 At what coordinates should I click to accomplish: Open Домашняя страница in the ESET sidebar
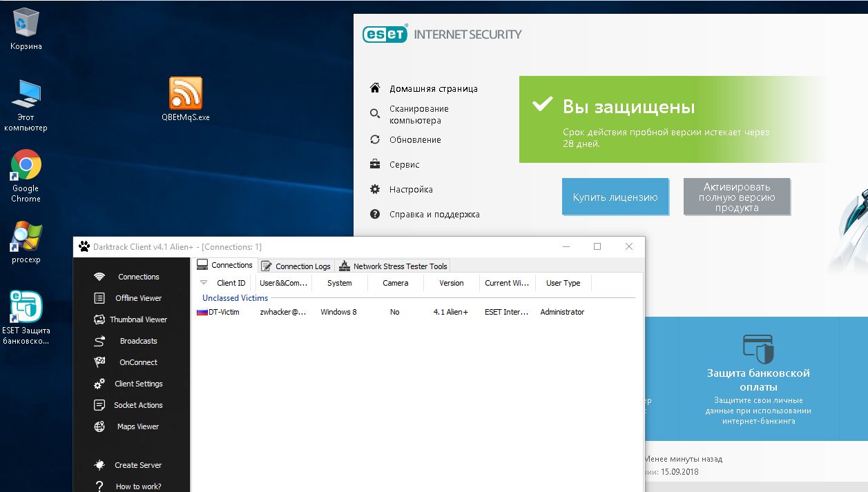coord(434,88)
